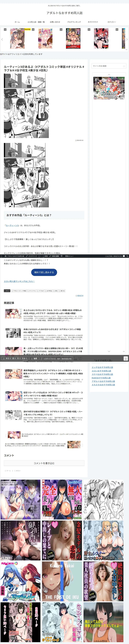Click the 無料で試し読みする button
The height and width of the screenshot is (644, 129).
(x=44, y=272)
